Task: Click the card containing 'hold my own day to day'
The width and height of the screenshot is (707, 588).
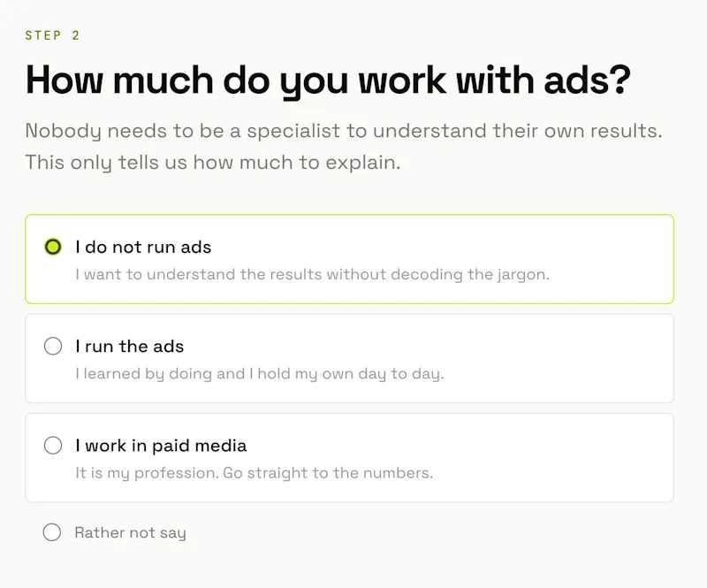Action: (349, 358)
